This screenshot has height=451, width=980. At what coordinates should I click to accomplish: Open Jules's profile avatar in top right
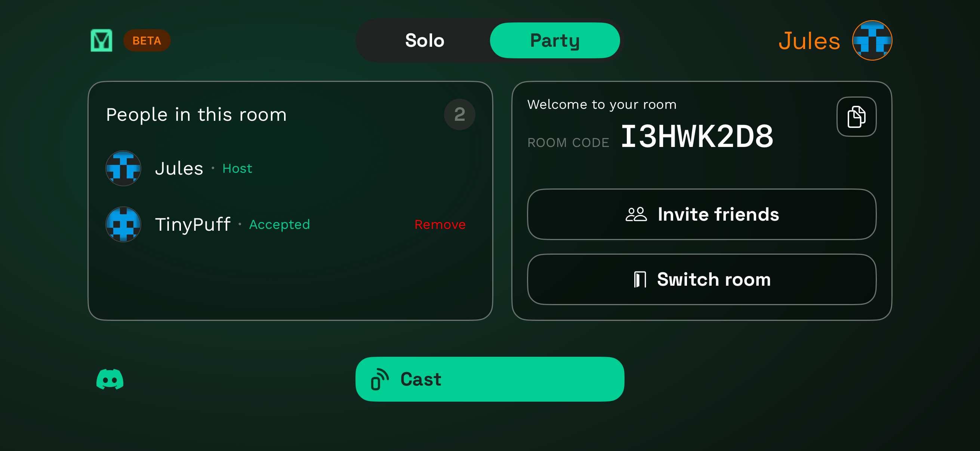pyautogui.click(x=873, y=40)
